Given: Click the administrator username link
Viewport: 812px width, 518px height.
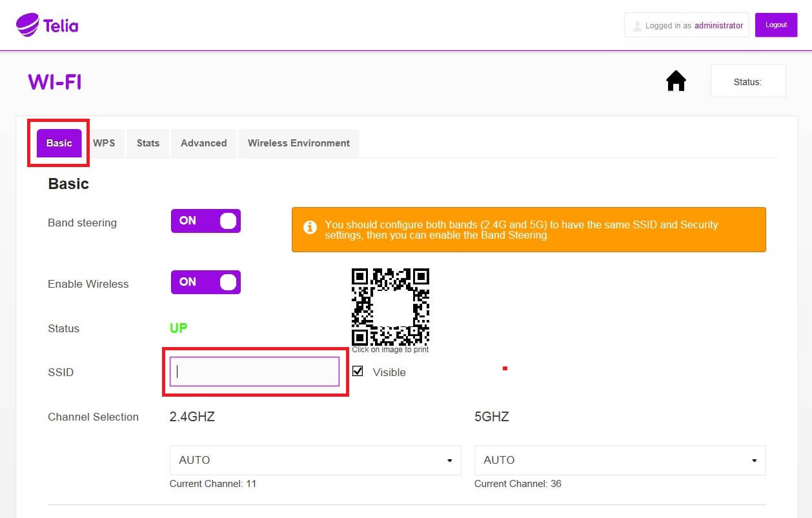Looking at the screenshot, I should click(x=718, y=26).
